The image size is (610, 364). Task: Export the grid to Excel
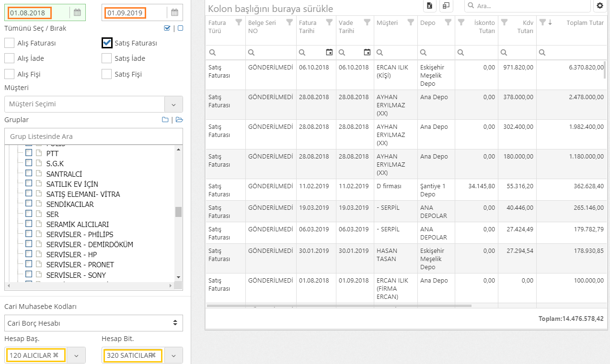click(429, 6)
